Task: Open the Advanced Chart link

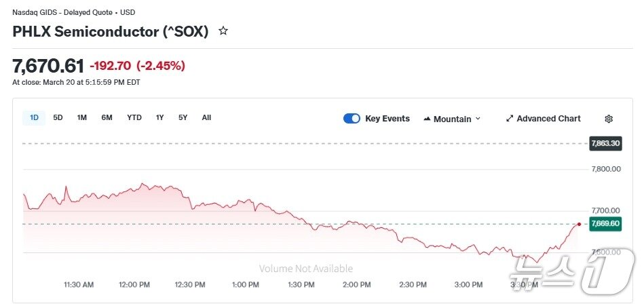Action: coord(548,119)
